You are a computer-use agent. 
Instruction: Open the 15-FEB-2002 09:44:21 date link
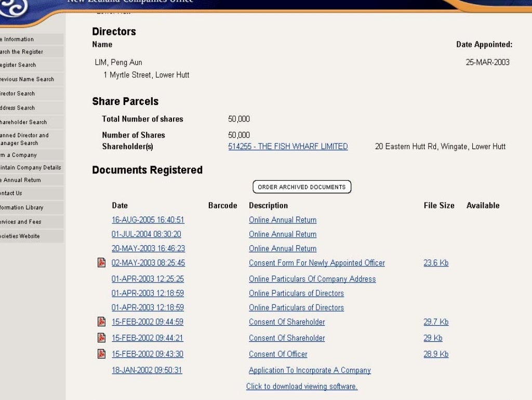[x=147, y=338]
